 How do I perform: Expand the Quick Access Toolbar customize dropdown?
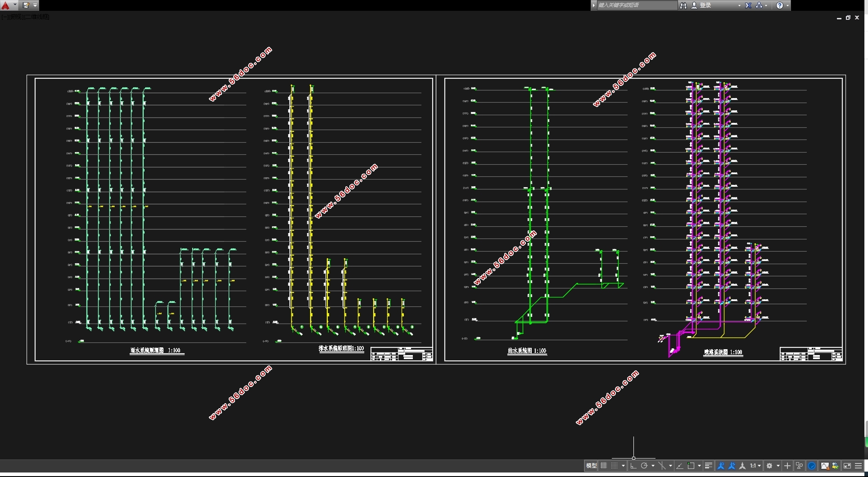[35, 5]
